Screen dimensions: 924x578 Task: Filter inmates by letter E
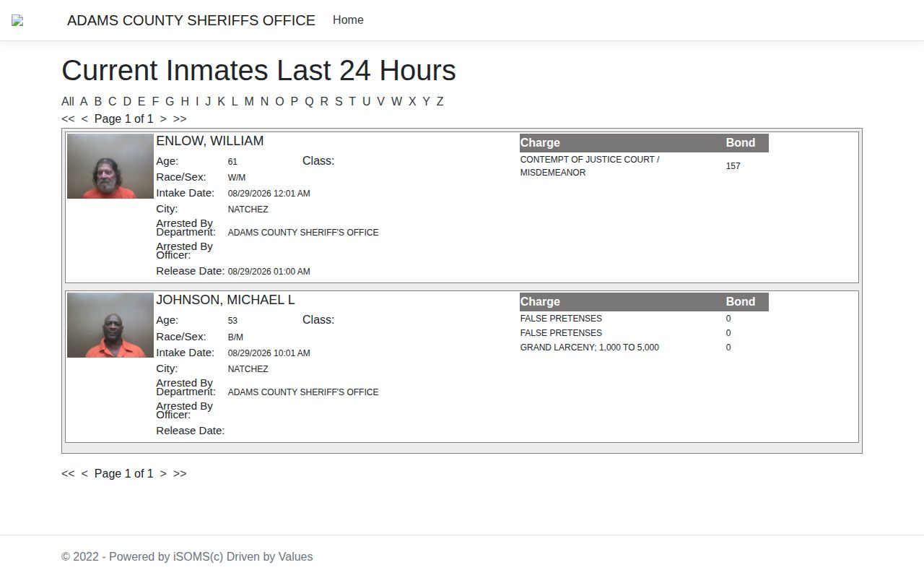(141, 102)
